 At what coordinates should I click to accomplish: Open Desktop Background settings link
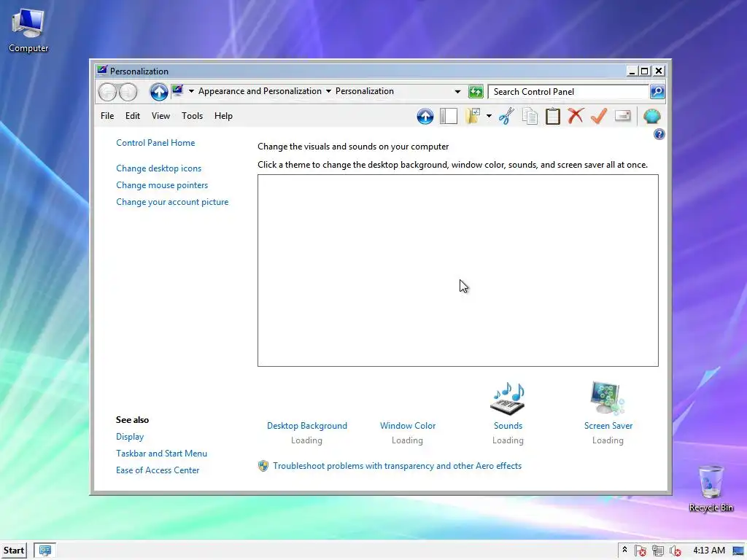[307, 426]
